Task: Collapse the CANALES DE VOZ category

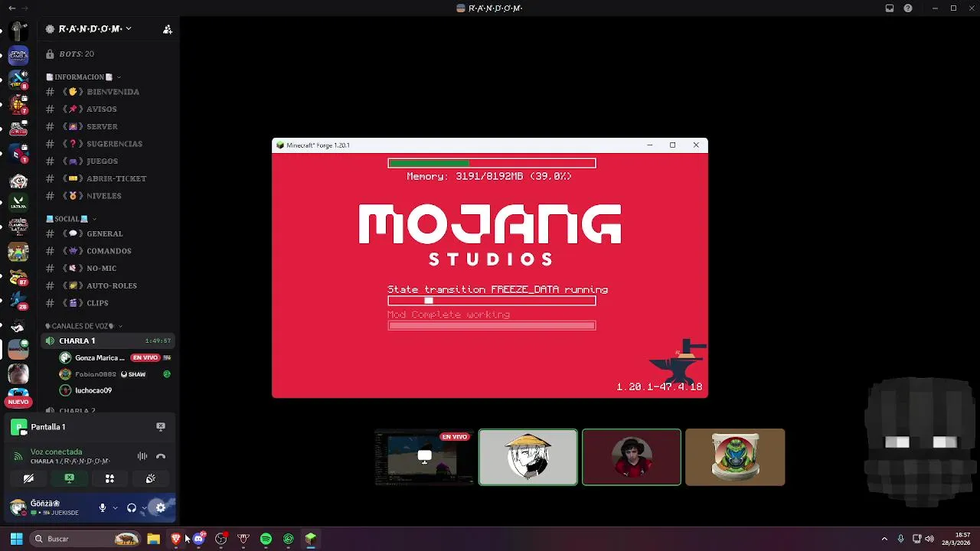Action: click(x=83, y=326)
